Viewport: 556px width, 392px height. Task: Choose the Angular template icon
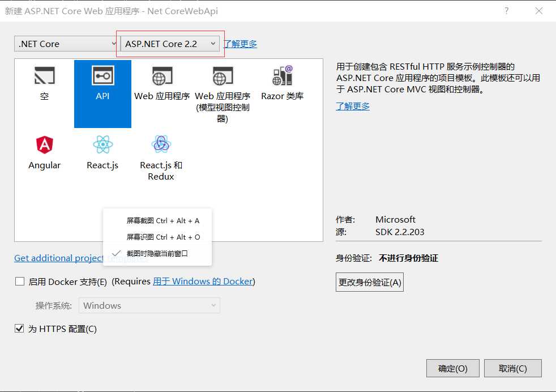pos(44,145)
